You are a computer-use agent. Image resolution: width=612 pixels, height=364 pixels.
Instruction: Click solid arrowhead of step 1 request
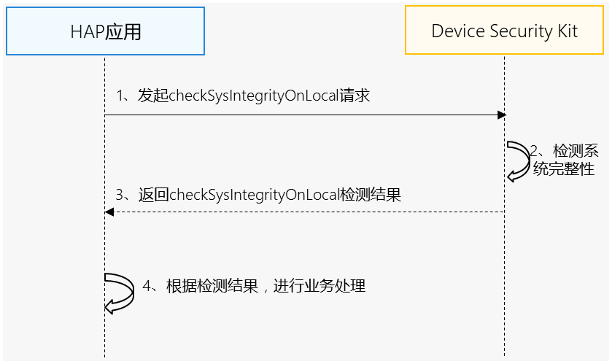click(501, 115)
